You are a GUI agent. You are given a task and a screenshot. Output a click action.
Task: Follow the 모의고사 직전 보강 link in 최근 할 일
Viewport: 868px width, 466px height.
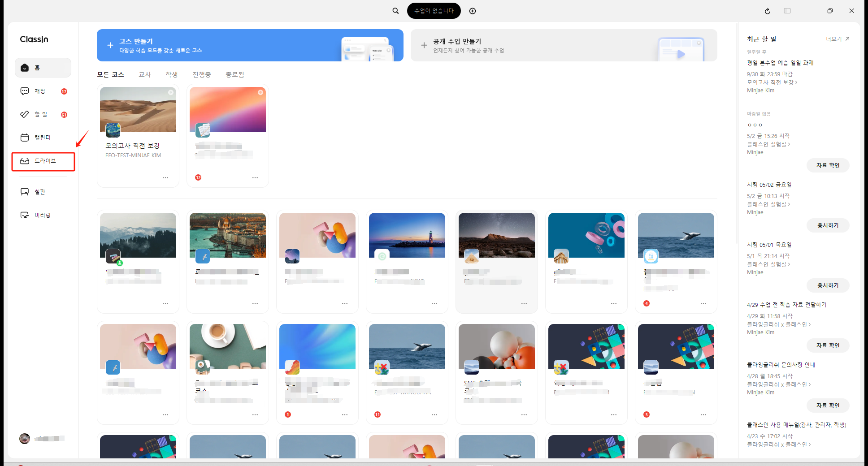tap(772, 82)
